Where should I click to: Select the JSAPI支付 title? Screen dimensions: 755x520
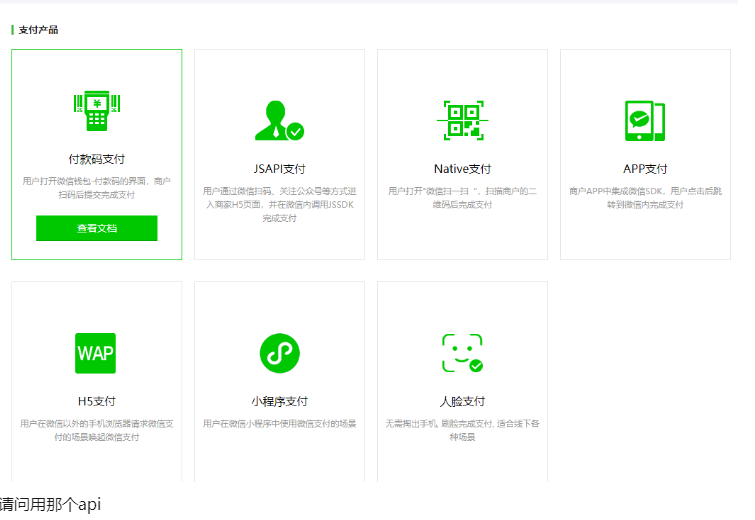click(279, 169)
